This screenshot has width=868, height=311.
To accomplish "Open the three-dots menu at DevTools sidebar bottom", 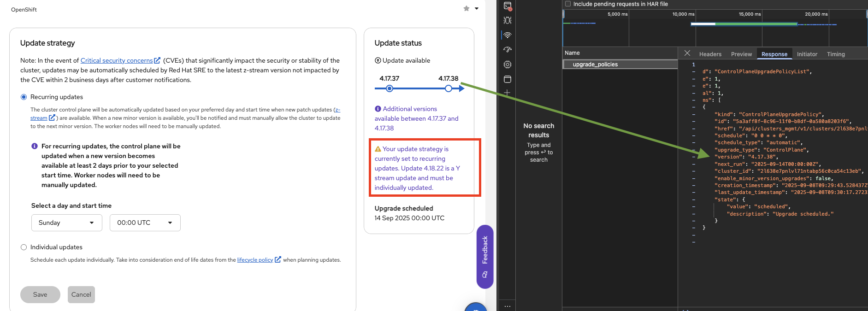I will pos(508,306).
